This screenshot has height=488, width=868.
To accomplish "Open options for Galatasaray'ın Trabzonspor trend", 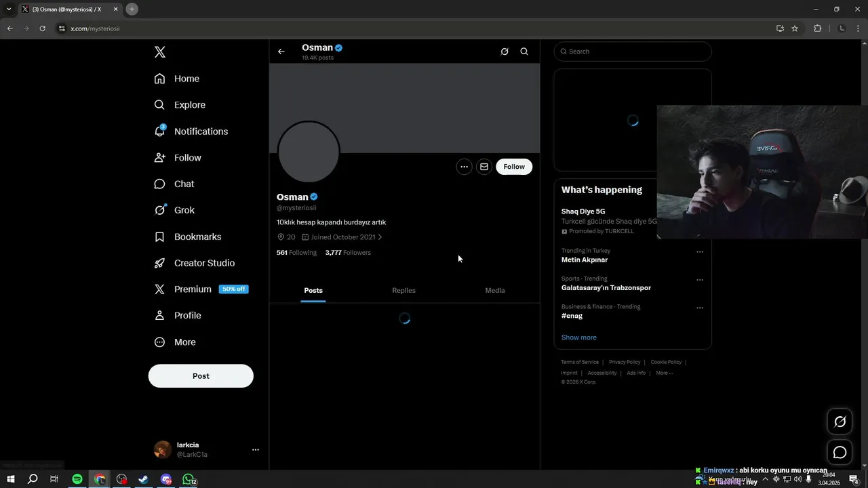I will coord(700,280).
